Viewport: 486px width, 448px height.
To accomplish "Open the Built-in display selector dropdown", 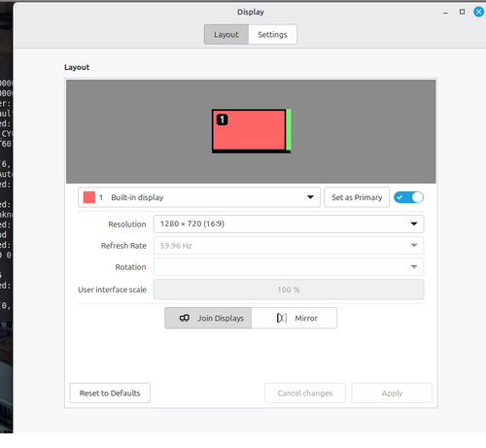I will click(199, 197).
